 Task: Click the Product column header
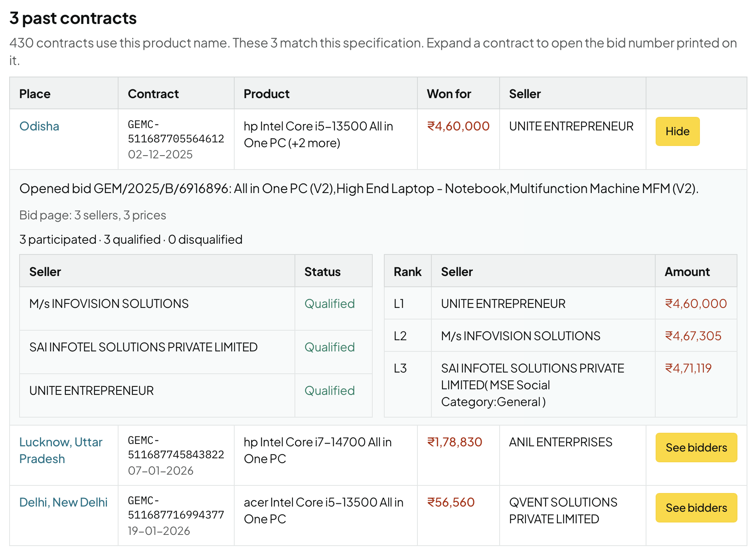[x=326, y=93]
